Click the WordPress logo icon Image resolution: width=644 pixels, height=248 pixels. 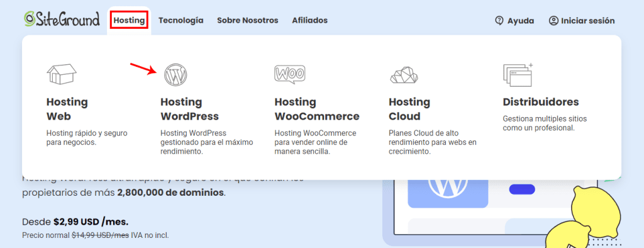tap(175, 74)
